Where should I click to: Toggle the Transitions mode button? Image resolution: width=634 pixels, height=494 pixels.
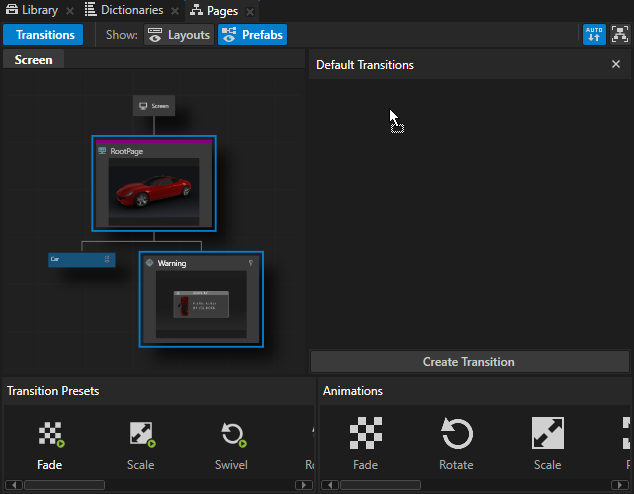(44, 35)
